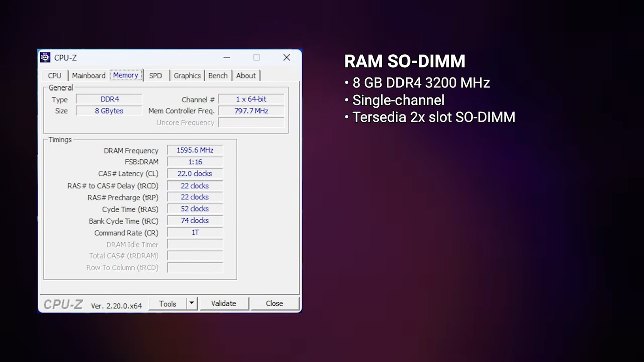Click the RAS# to CAS# Delay (tRCD) label

tap(113, 186)
